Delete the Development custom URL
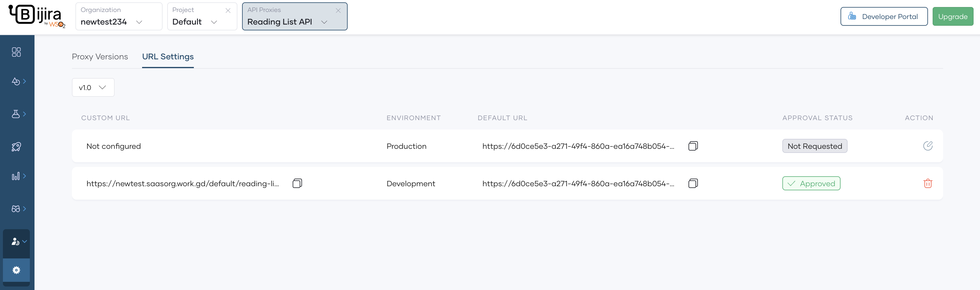980x290 pixels. tap(927, 183)
